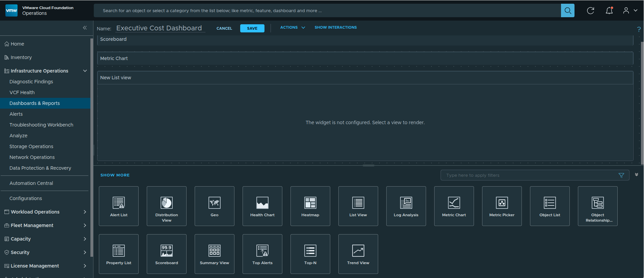
Task: Add the Alert List widget
Action: (x=119, y=206)
